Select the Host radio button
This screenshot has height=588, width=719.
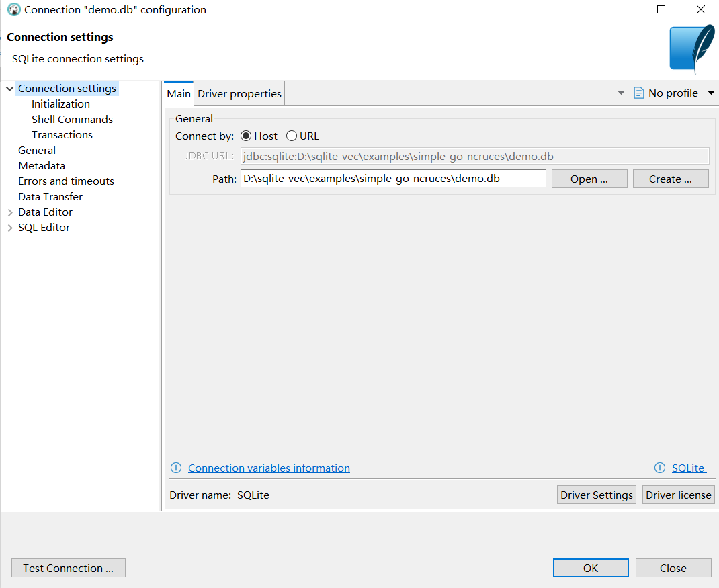(247, 136)
